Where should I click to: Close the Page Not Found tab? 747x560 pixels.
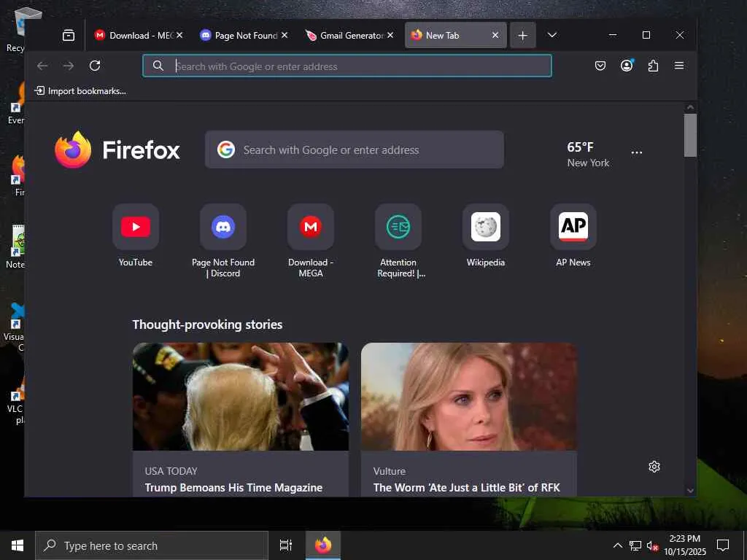(x=285, y=35)
